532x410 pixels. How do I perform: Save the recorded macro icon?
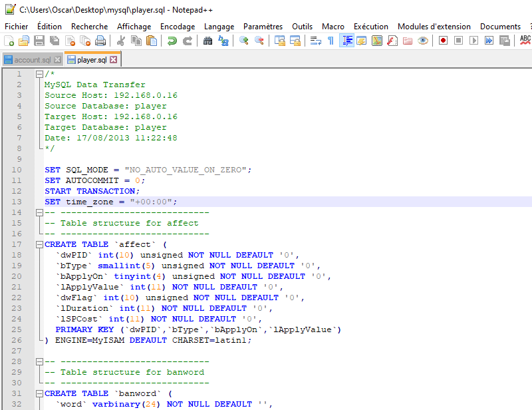505,41
